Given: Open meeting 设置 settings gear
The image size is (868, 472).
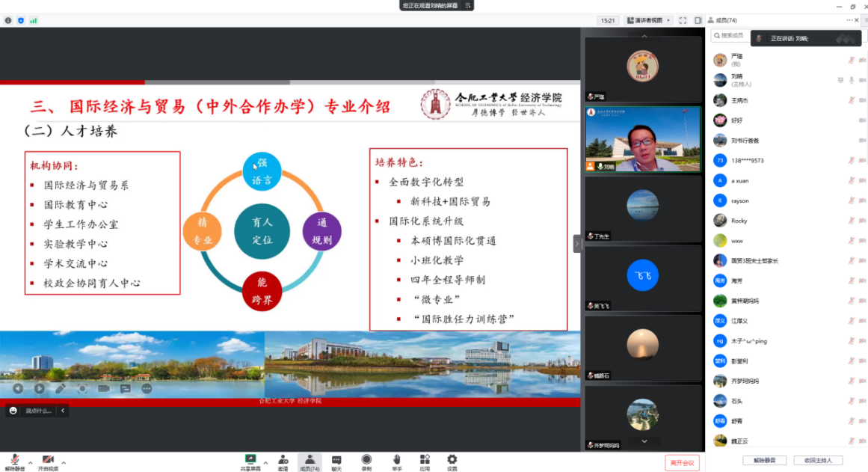Looking at the screenshot, I should click(452, 459).
